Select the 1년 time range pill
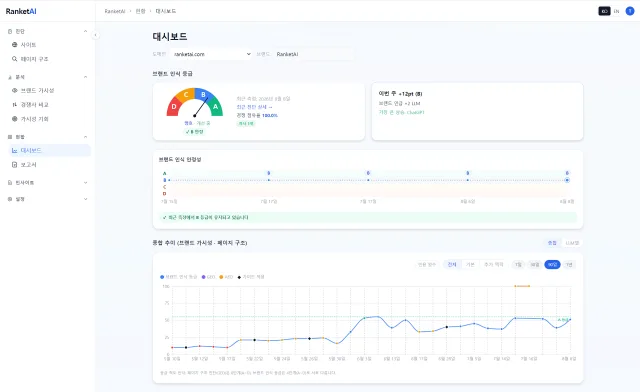This screenshot has width=640, height=392. click(569, 265)
